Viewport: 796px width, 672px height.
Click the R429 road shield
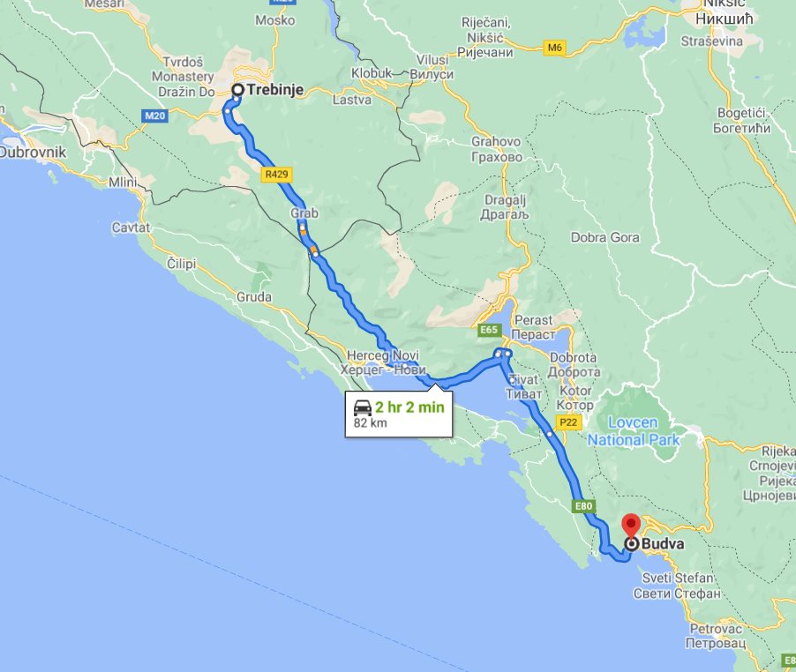pyautogui.click(x=277, y=175)
